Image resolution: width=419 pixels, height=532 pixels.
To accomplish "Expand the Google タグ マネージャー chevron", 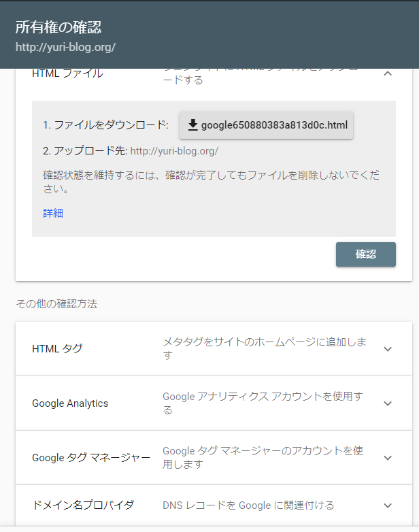I will (x=388, y=458).
